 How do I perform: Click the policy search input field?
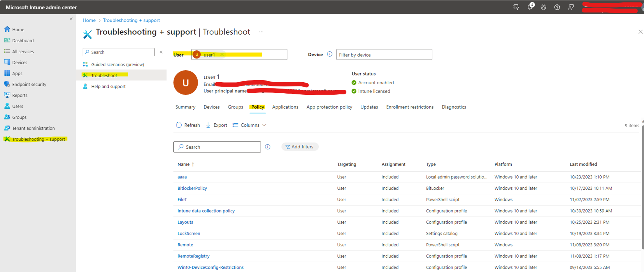pos(217,147)
